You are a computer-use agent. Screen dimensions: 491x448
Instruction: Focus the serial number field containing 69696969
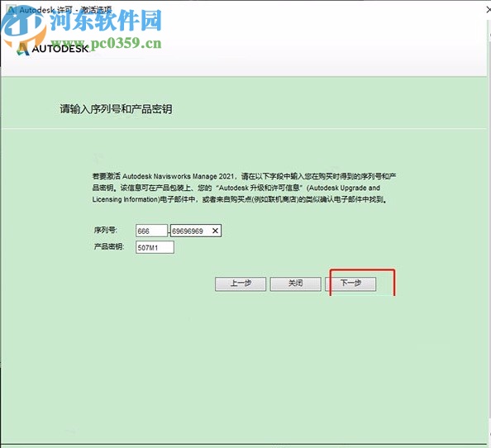pyautogui.click(x=196, y=231)
